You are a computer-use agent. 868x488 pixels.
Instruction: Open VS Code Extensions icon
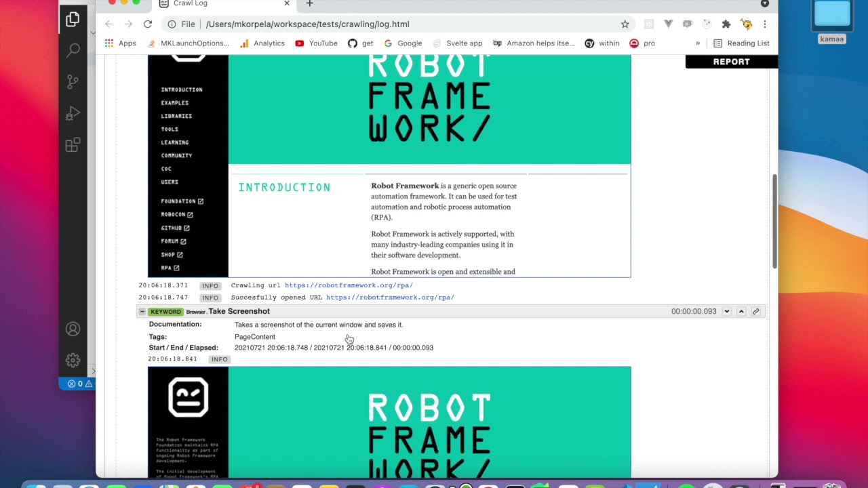tap(73, 144)
